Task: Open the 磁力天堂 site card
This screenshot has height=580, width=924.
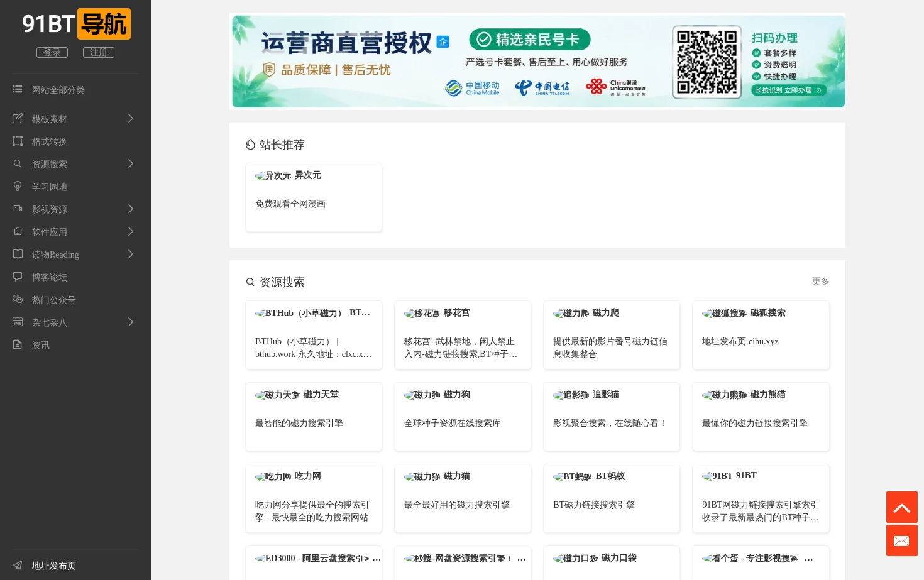Action: 314,417
